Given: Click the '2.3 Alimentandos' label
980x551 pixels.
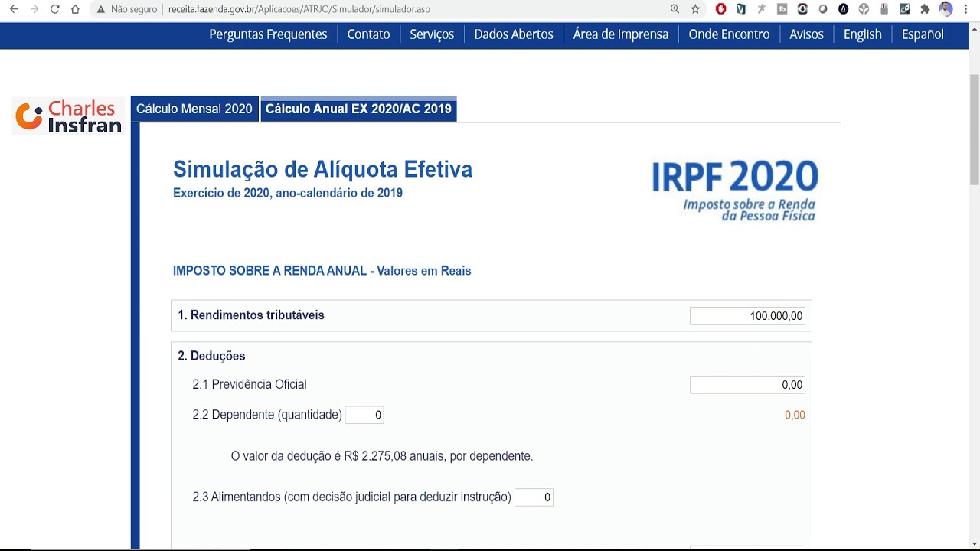Looking at the screenshot, I should 351,497.
